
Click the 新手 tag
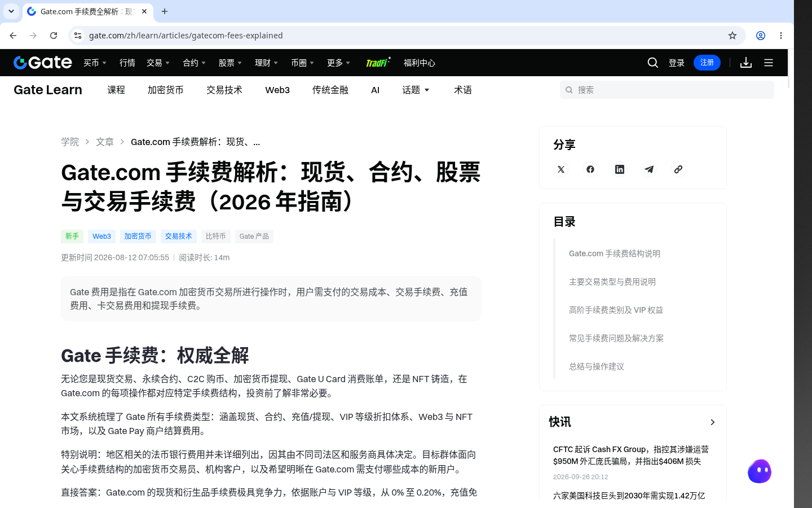[72, 237]
